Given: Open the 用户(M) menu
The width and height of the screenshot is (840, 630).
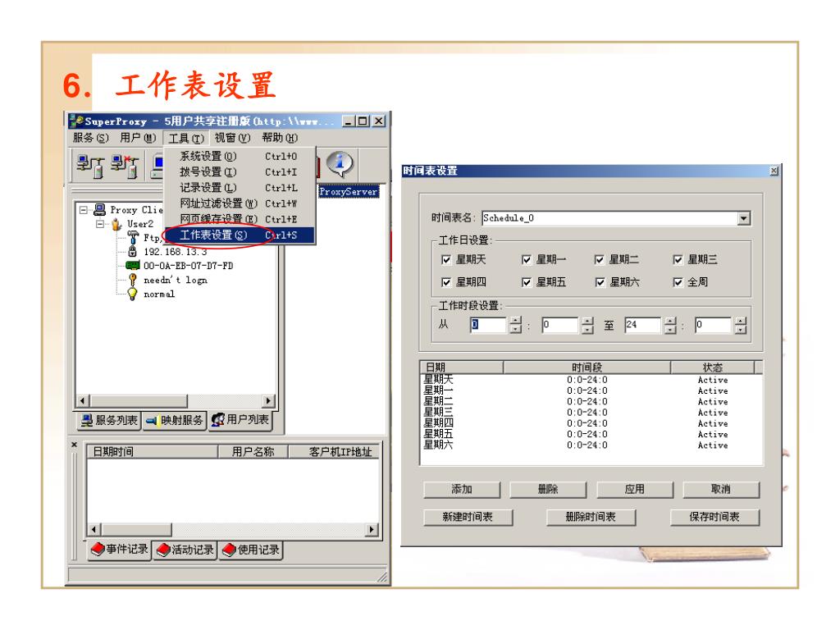Looking at the screenshot, I should (x=138, y=138).
